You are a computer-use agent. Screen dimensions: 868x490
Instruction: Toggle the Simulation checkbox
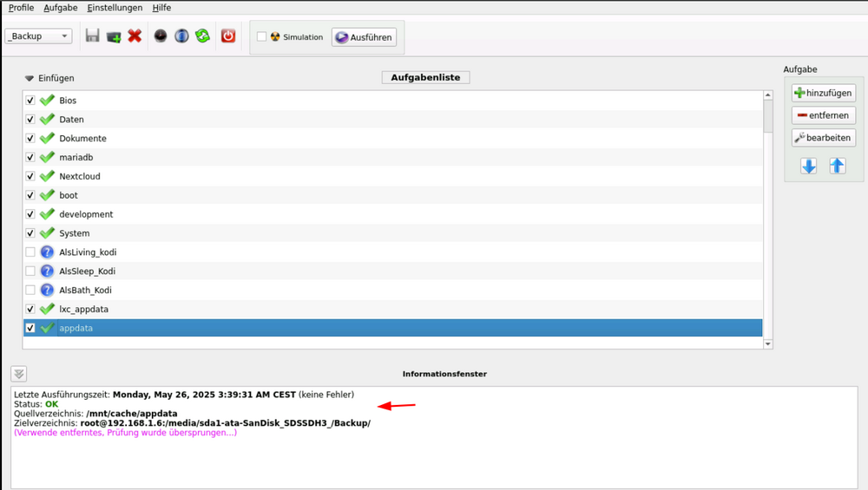click(x=262, y=36)
